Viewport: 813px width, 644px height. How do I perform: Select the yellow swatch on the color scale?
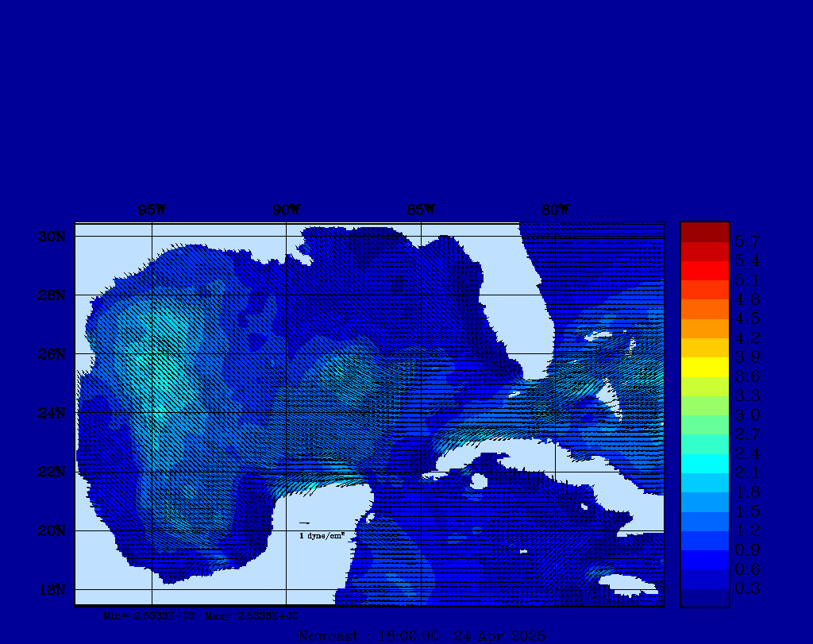704,367
